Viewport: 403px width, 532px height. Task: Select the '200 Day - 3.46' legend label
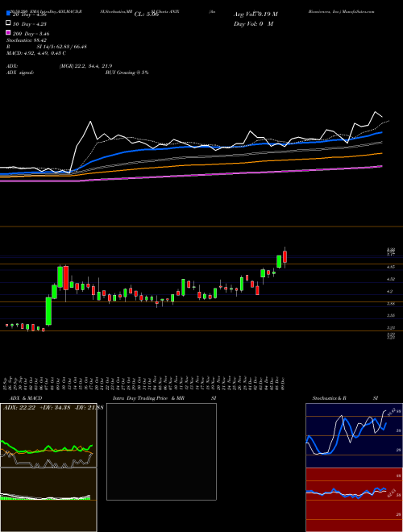tap(31, 34)
